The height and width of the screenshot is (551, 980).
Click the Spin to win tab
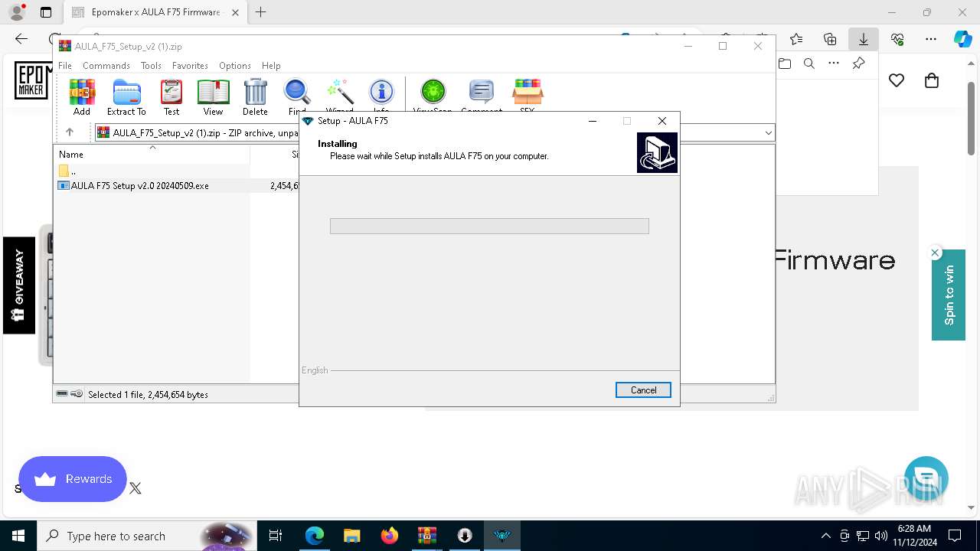pyautogui.click(x=949, y=295)
